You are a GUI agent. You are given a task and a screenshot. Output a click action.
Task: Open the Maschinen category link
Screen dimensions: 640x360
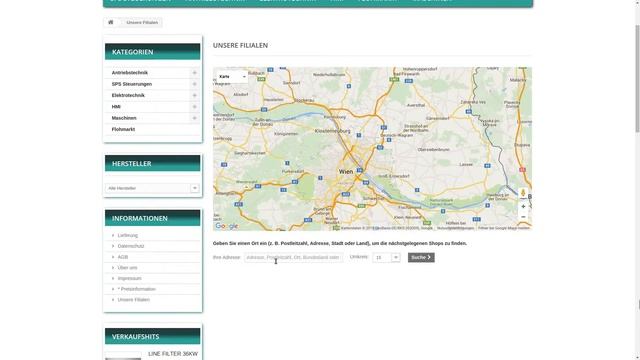(124, 118)
